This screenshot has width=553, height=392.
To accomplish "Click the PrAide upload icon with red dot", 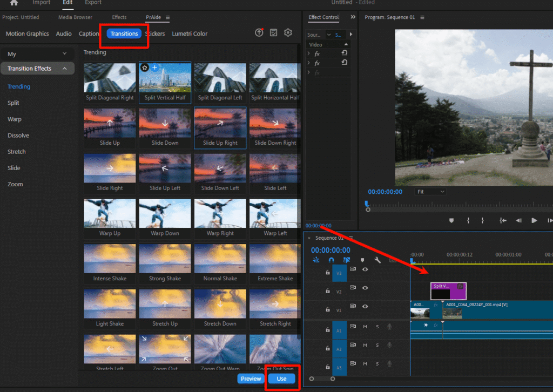I will coord(259,33).
